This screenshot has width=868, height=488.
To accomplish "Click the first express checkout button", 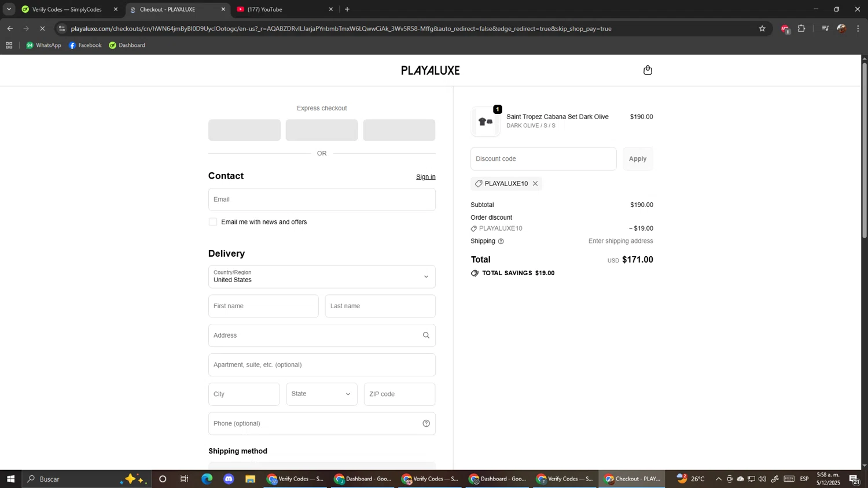I will coord(244,130).
